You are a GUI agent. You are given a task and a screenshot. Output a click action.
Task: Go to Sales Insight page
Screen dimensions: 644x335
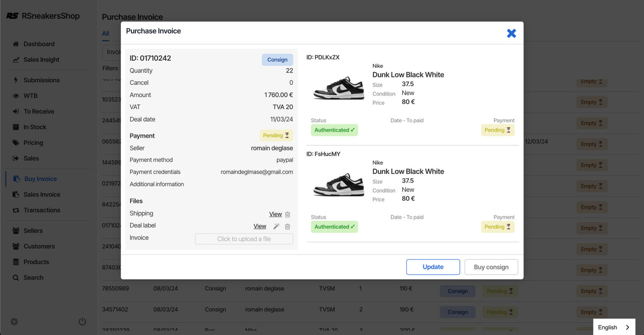click(41, 59)
